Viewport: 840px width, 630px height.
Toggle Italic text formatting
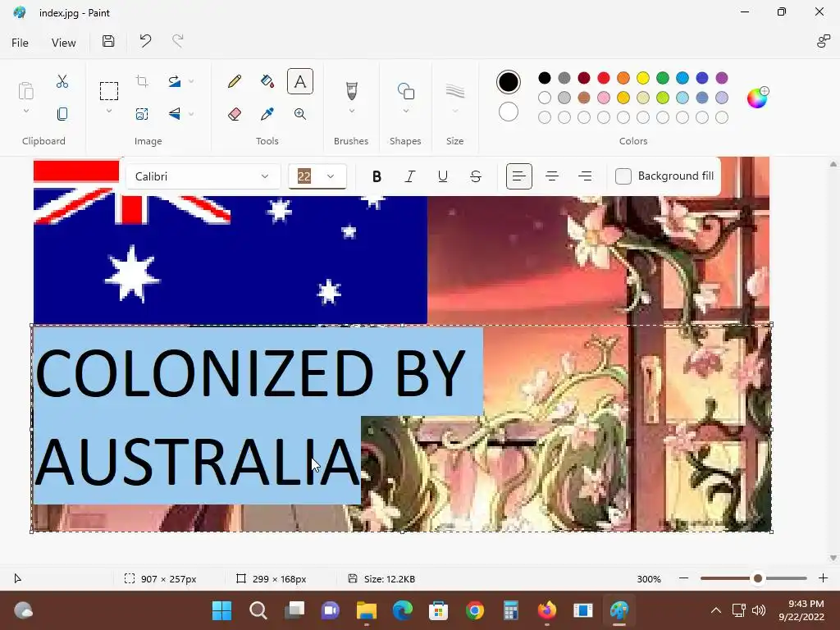click(410, 176)
